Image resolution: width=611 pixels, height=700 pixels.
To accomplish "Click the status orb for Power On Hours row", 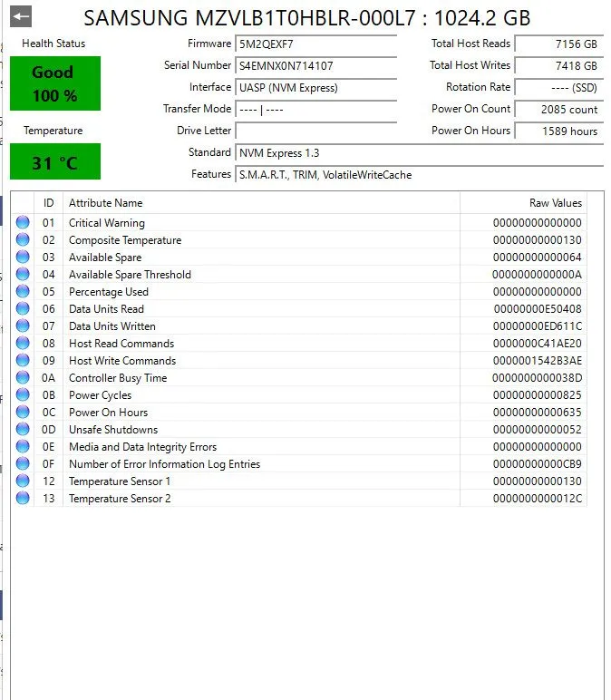I will coord(23,412).
